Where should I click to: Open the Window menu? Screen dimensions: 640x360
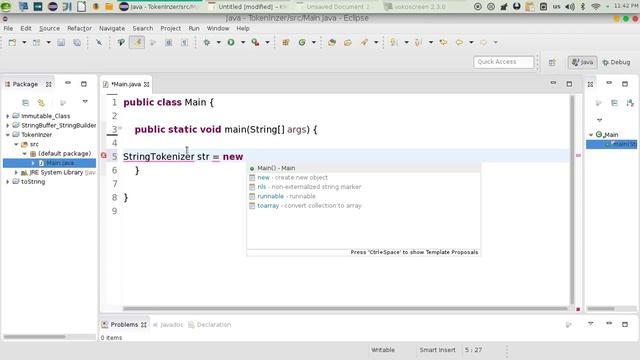[218, 28]
